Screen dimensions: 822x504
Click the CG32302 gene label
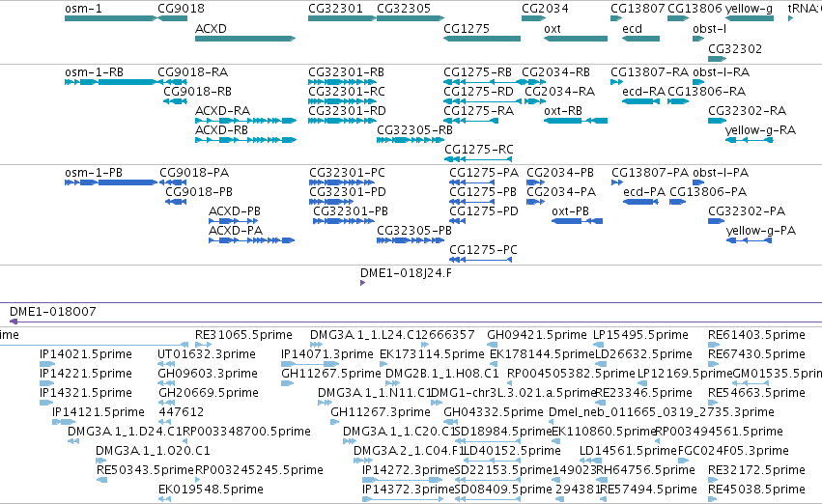click(x=735, y=49)
